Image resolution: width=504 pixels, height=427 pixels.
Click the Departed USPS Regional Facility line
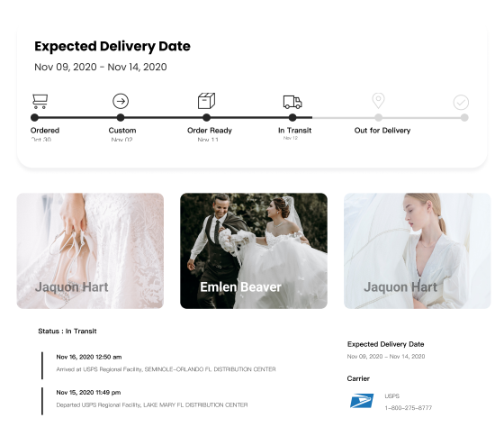[x=152, y=404]
